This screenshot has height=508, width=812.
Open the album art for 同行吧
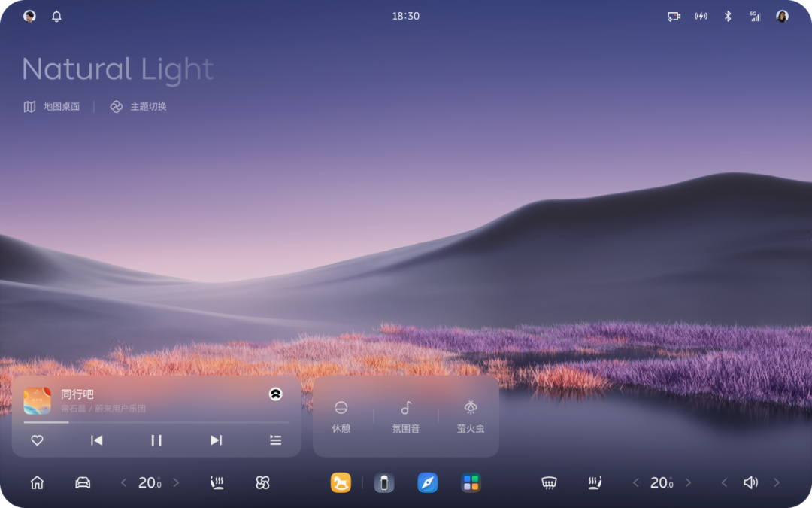coord(38,400)
